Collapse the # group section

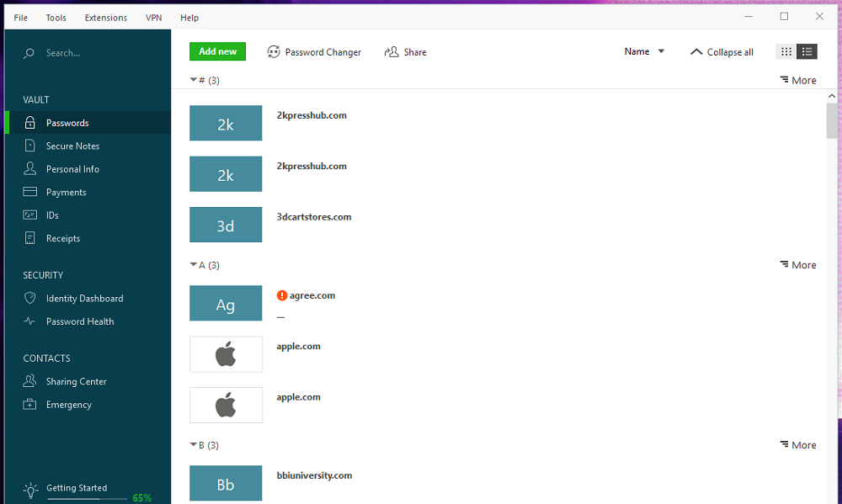[x=194, y=80]
